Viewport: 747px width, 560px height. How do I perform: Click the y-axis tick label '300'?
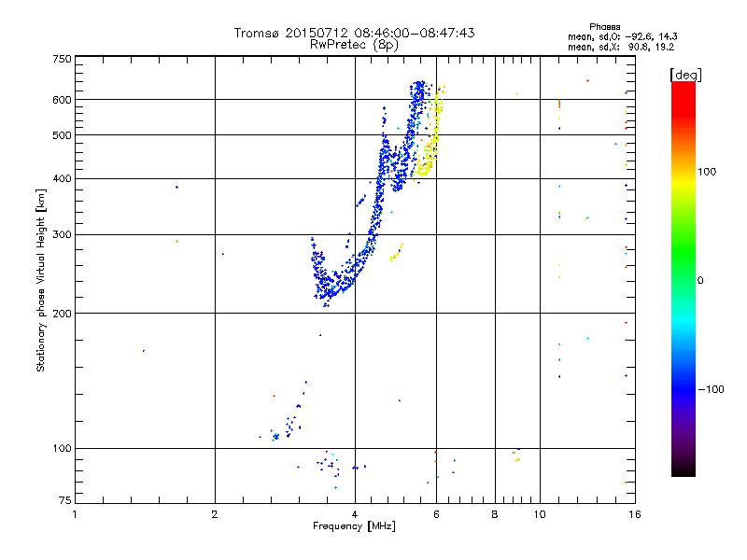point(62,235)
